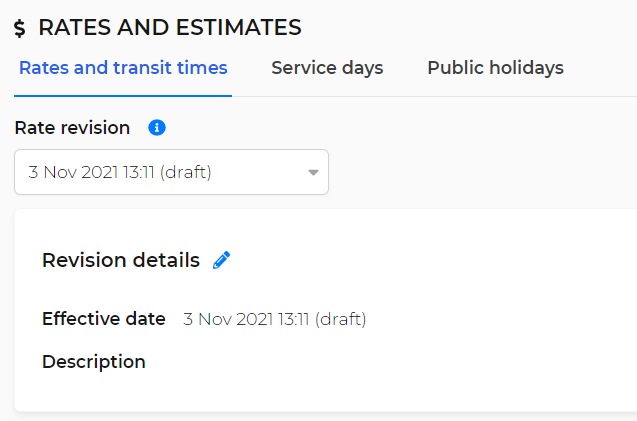Switch to the Rates and transit times tab

click(x=123, y=68)
